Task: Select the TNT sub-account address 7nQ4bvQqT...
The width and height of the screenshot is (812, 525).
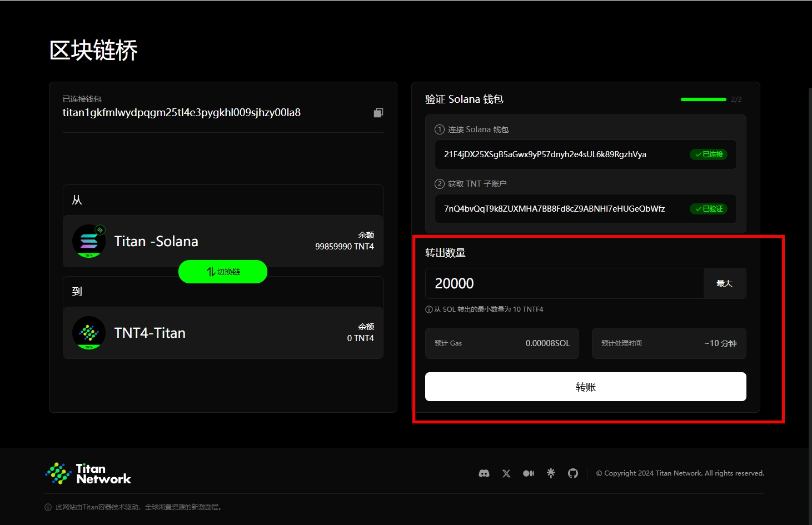Action: [x=554, y=209]
